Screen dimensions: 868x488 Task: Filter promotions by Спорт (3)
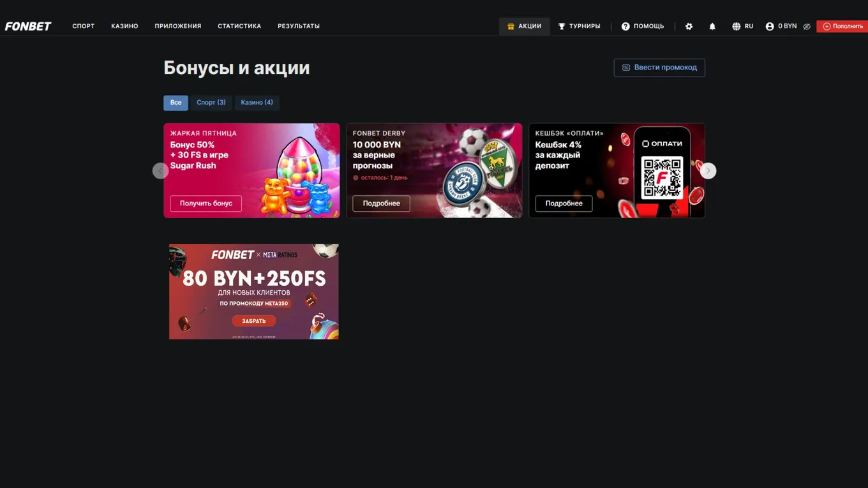(211, 103)
